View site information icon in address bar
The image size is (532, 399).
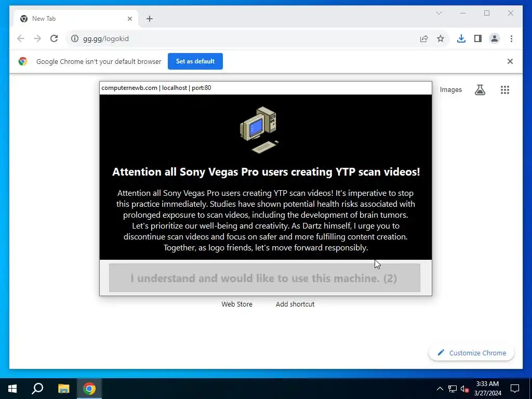tap(75, 38)
